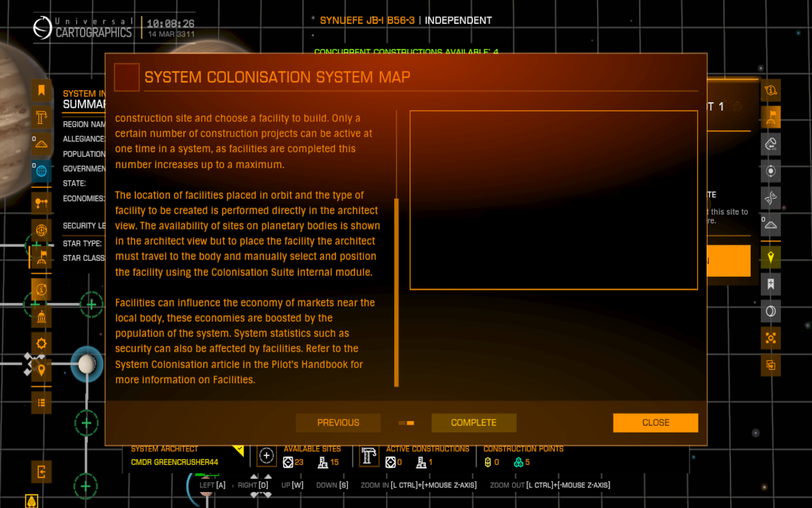812x508 pixels.
Task: Click the Active Constructions crane icon
Action: point(369,456)
